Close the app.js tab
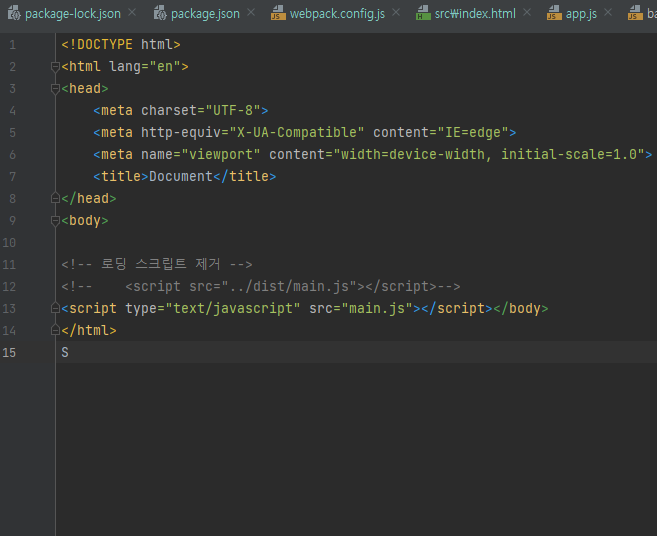 pos(608,13)
